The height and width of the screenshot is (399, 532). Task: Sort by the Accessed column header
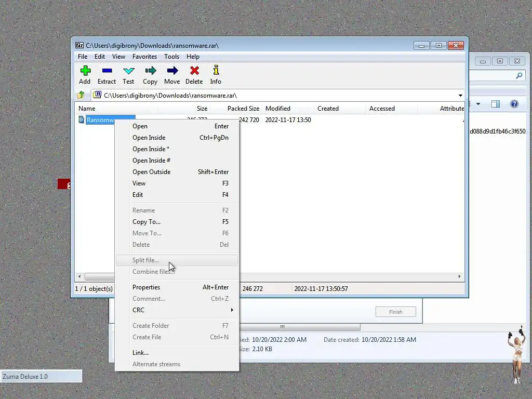pyautogui.click(x=392, y=109)
